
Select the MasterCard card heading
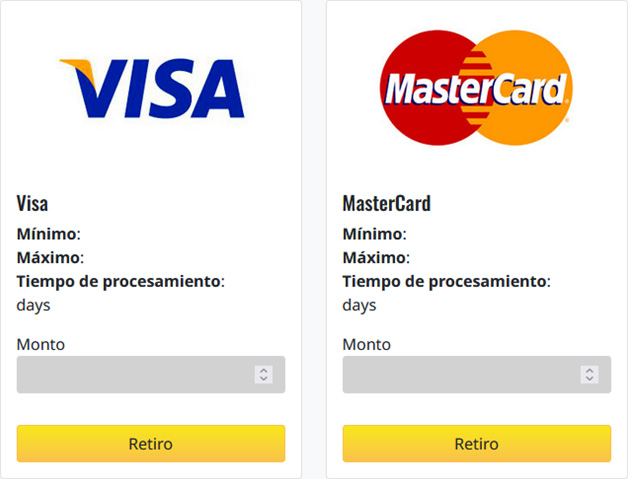[386, 204]
